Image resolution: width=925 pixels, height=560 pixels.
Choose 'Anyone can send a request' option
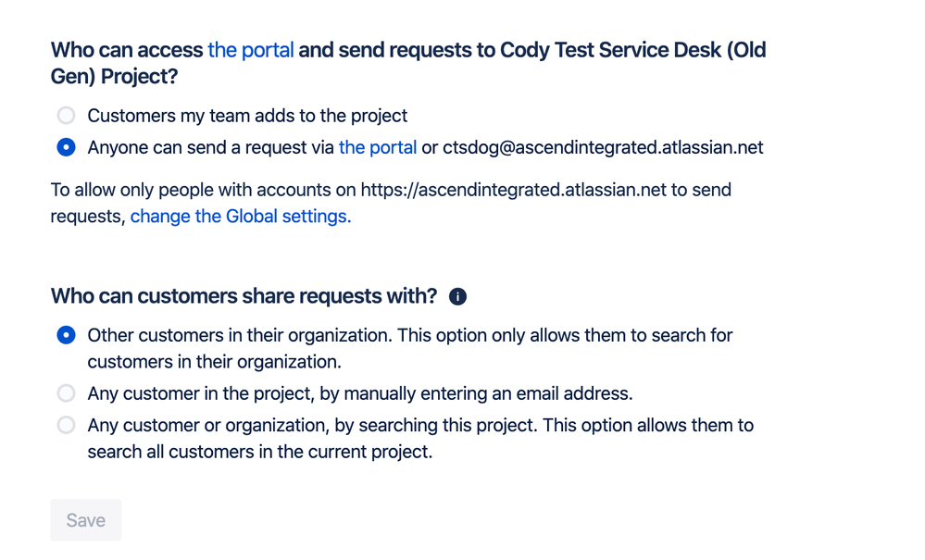pos(66,147)
